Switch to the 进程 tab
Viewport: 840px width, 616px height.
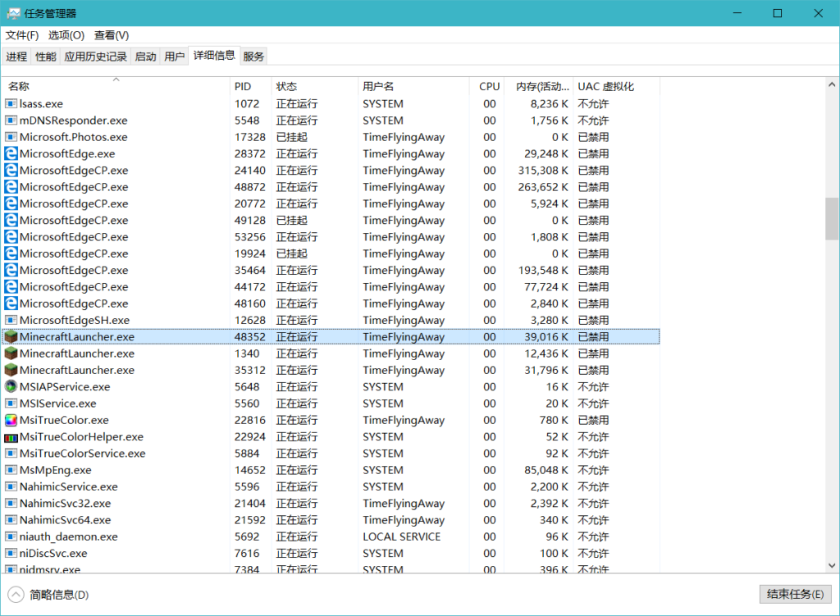[x=16, y=57]
